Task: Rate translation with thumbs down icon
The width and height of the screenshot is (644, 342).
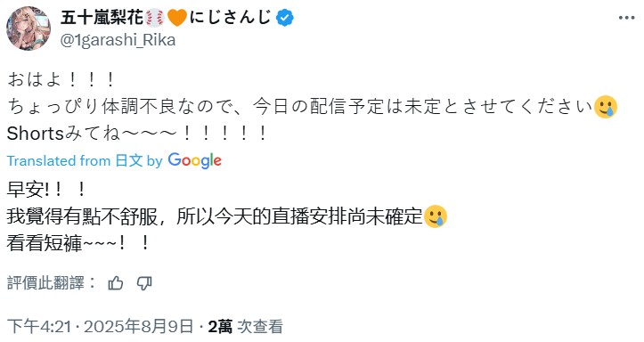Action: pyautogui.click(x=144, y=283)
